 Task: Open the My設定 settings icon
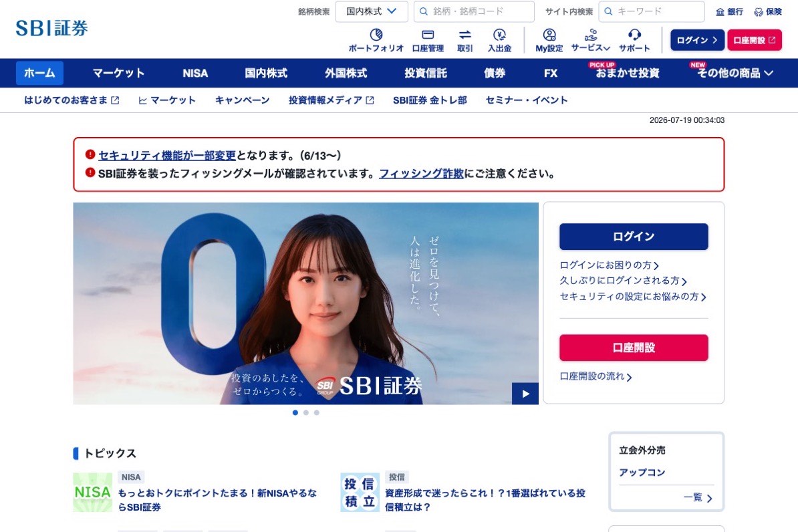(x=549, y=40)
